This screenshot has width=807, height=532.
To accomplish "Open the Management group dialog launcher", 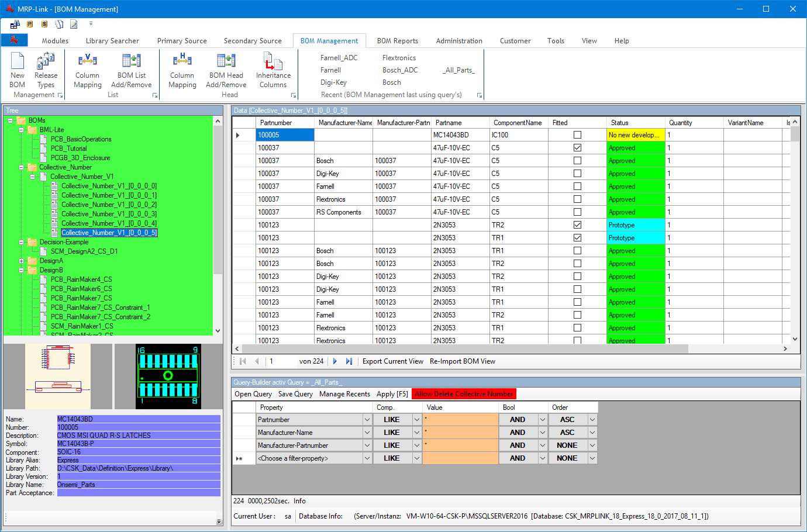I will pos(60,95).
